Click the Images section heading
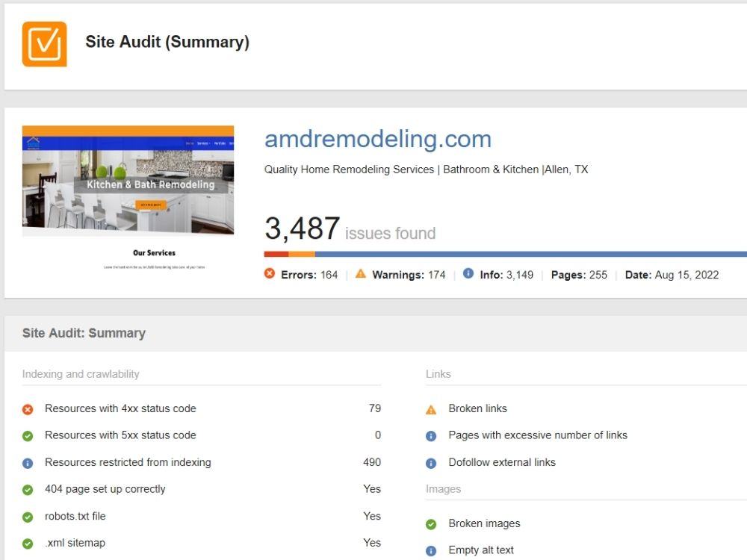Image resolution: width=747 pixels, height=560 pixels. (444, 489)
